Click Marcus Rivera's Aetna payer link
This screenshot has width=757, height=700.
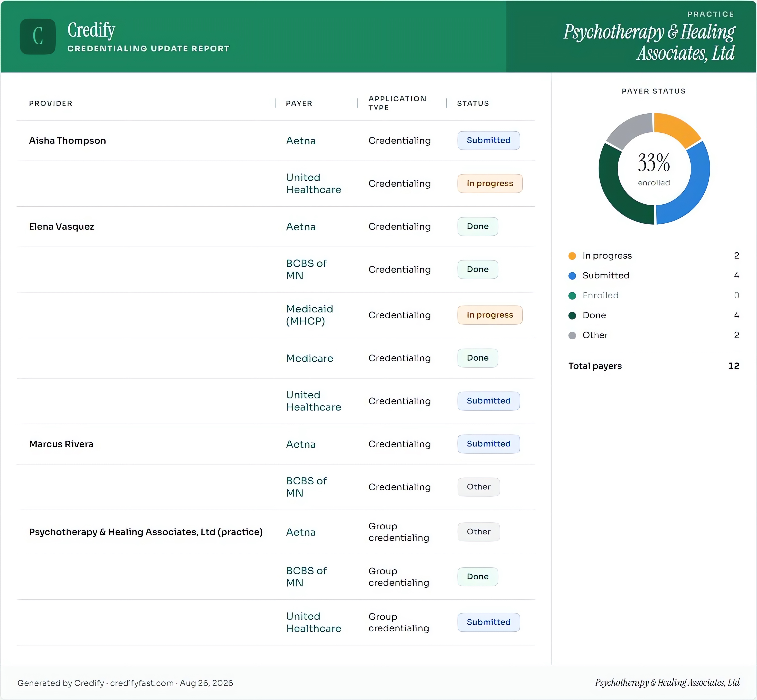[301, 444]
